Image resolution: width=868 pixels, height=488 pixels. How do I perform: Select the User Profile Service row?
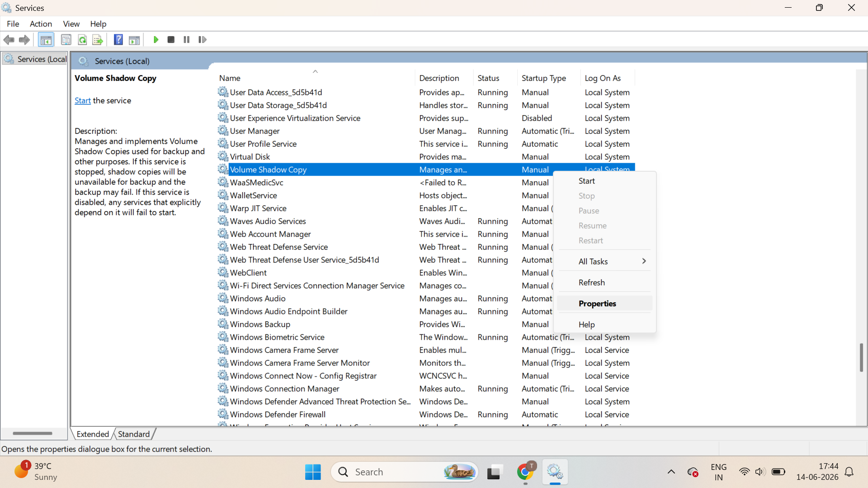coord(426,144)
